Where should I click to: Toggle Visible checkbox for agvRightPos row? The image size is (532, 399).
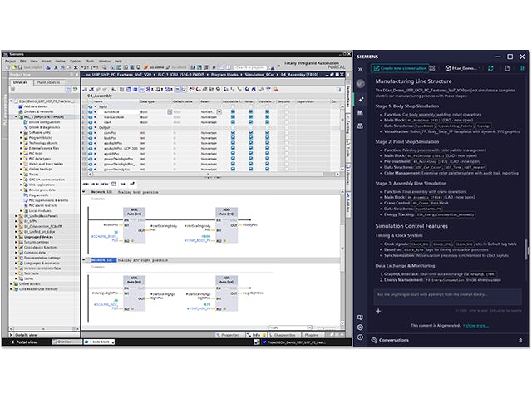(x=268, y=143)
